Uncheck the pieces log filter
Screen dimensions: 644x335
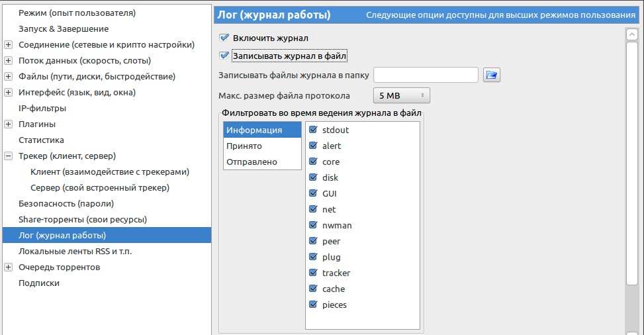click(x=313, y=305)
